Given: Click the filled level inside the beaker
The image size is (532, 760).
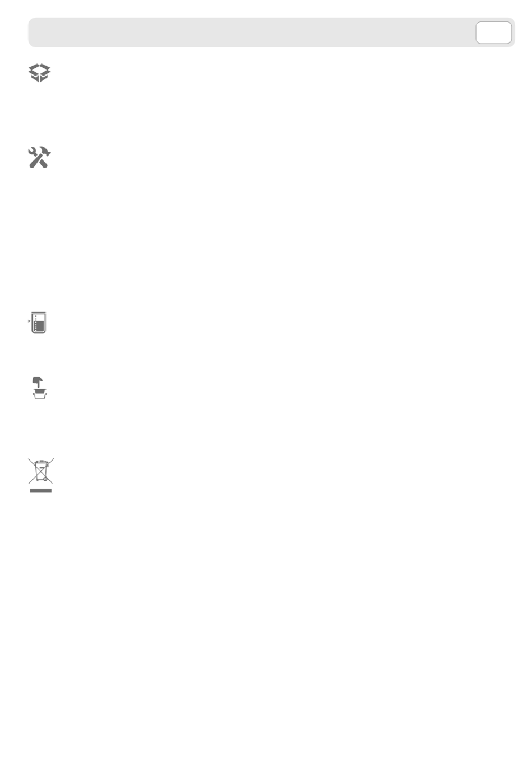Looking at the screenshot, I should click(39, 327).
